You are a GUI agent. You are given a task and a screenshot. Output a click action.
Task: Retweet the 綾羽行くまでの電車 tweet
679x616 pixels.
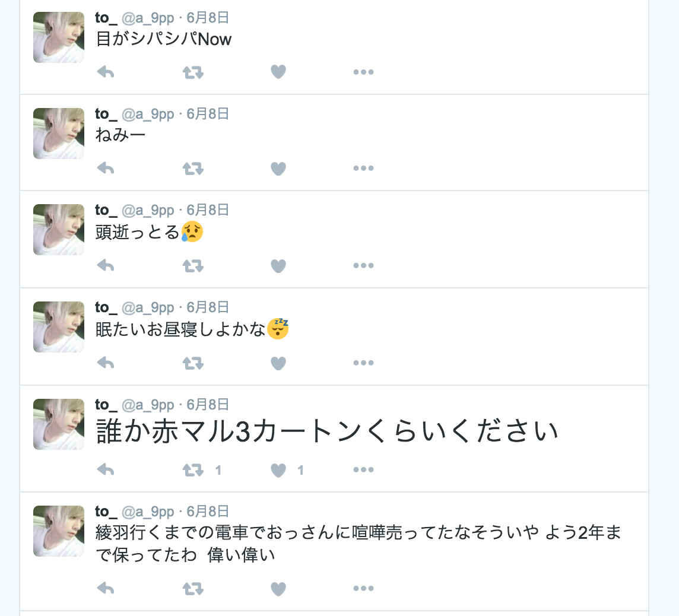[193, 588]
